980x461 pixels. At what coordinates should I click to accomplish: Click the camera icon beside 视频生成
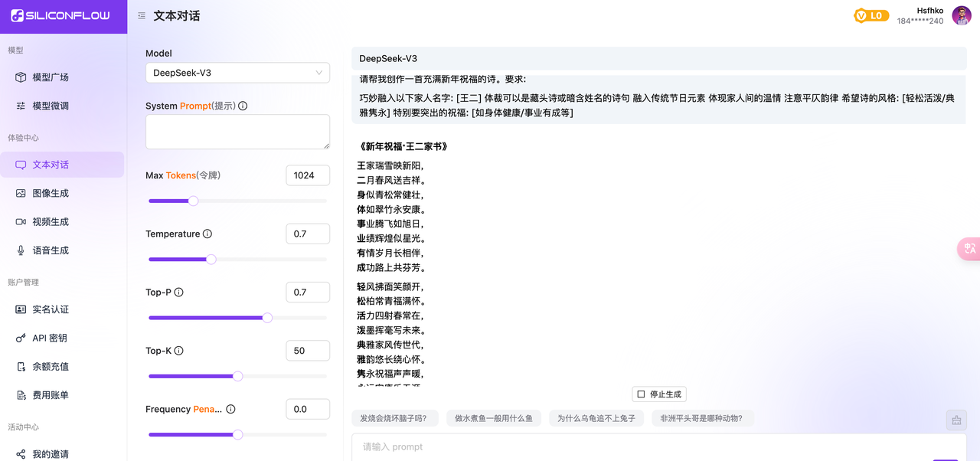[x=21, y=221]
